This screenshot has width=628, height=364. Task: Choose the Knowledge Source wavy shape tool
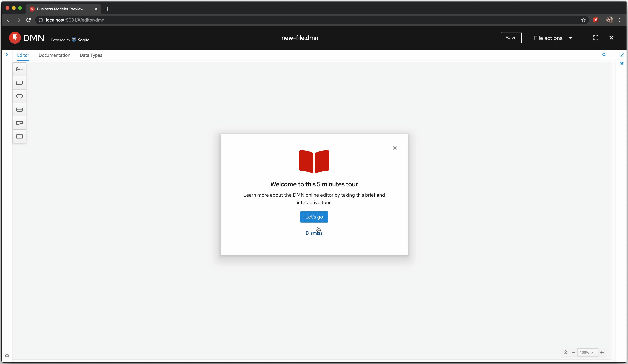coord(19,123)
